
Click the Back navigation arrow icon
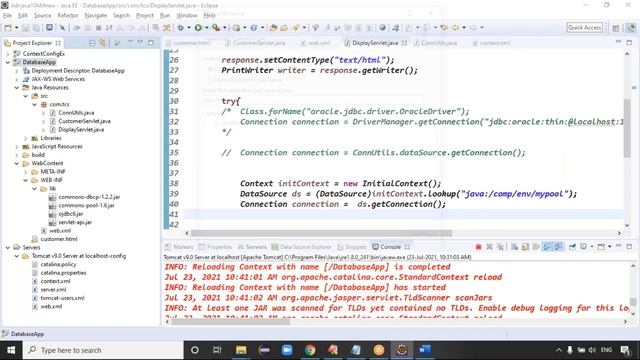[x=455, y=27]
